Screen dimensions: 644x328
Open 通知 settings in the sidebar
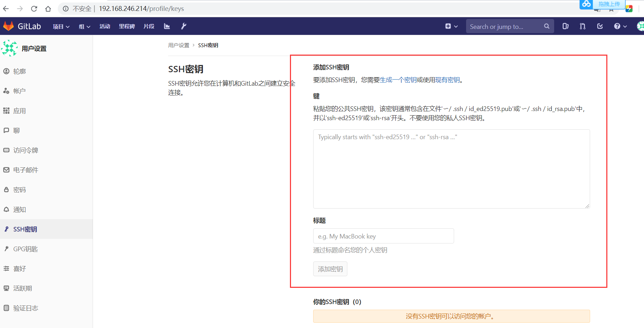click(x=19, y=209)
